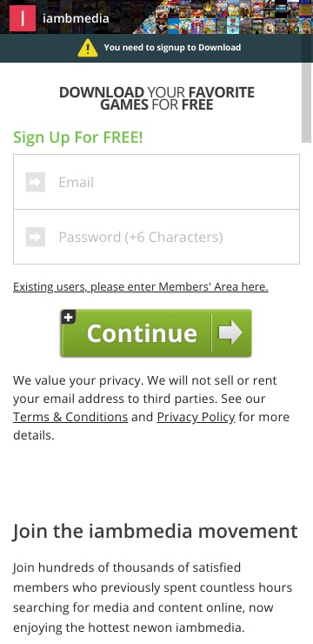
Task: Open the Privacy Policy link
Action: [x=196, y=417]
